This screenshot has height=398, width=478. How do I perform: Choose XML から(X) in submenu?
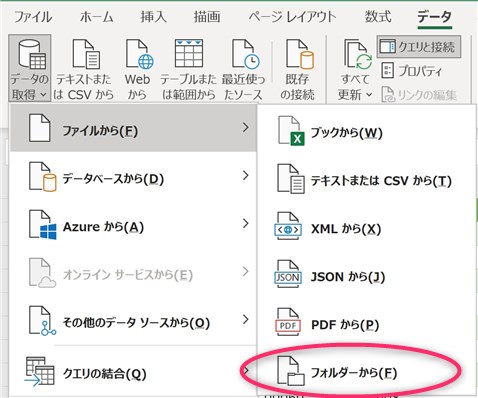click(x=367, y=227)
